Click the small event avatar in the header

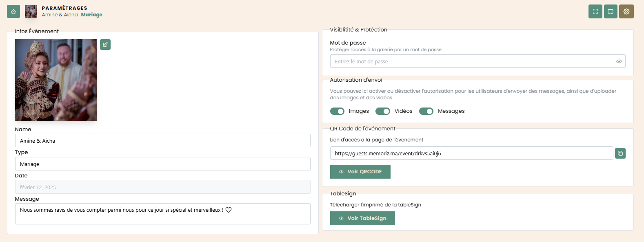click(x=31, y=11)
